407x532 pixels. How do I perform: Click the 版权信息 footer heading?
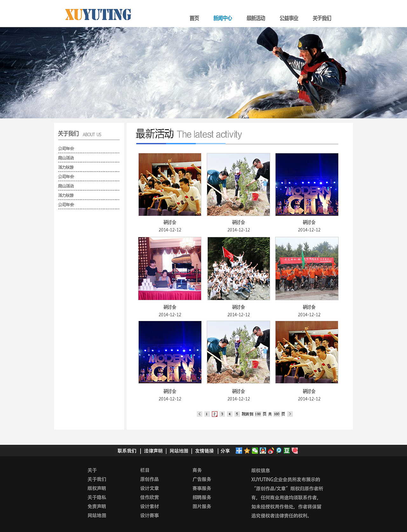click(x=261, y=470)
